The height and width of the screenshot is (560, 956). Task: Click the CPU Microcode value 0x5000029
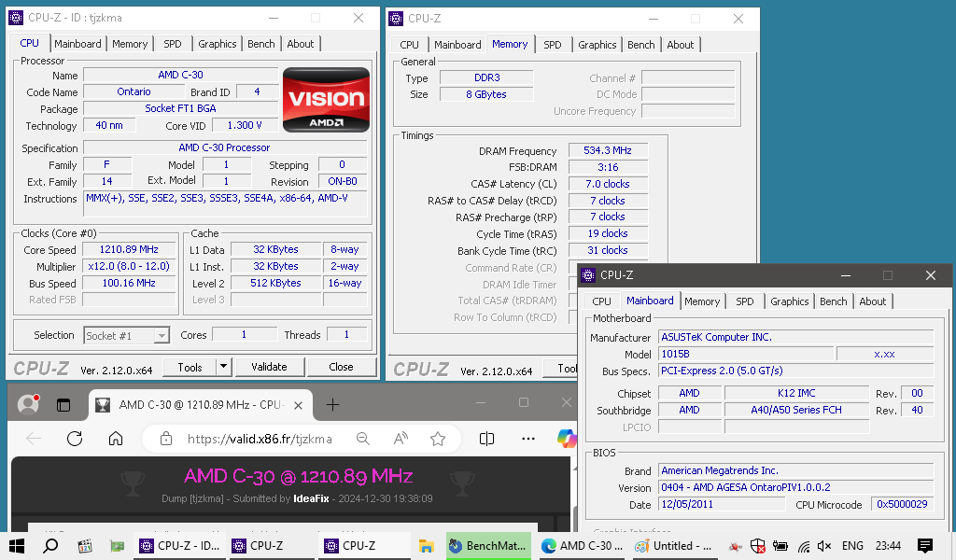click(902, 504)
